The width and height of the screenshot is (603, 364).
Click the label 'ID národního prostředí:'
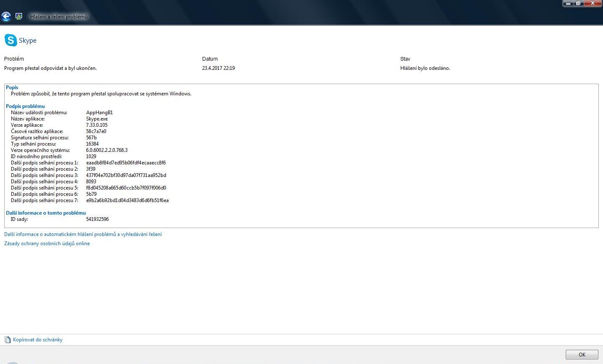36,156
